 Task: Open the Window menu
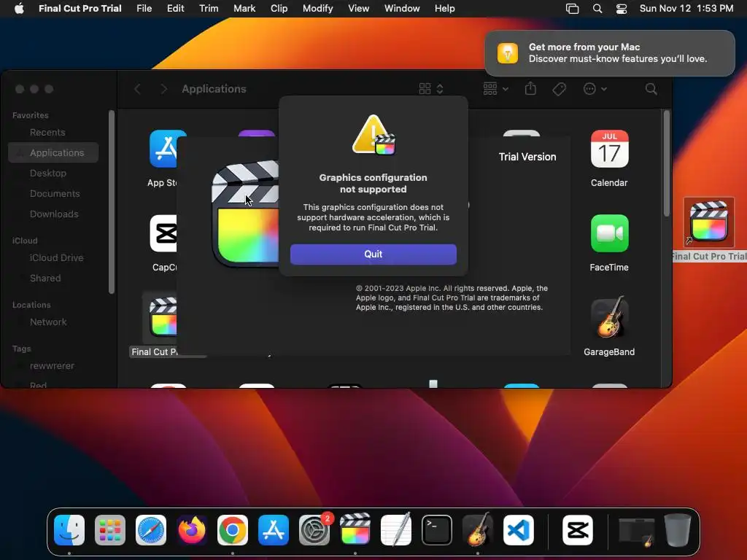tap(402, 8)
